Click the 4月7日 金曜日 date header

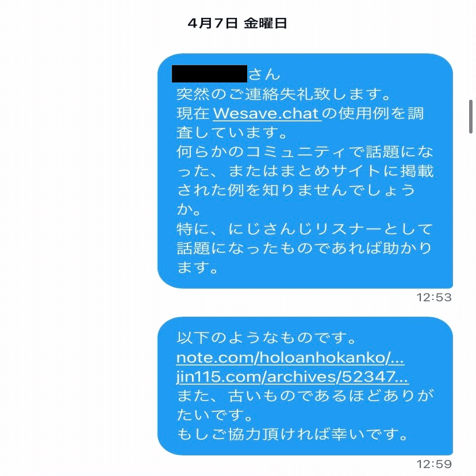(x=237, y=23)
